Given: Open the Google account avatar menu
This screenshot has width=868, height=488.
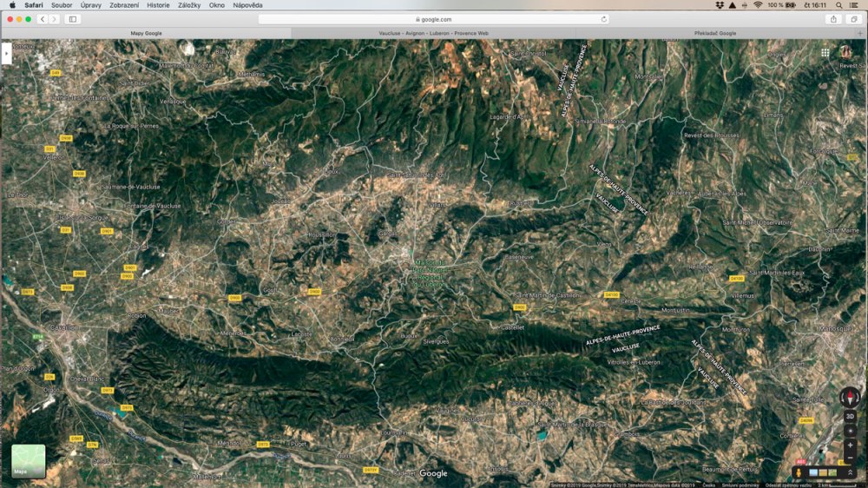Looking at the screenshot, I should [845, 52].
